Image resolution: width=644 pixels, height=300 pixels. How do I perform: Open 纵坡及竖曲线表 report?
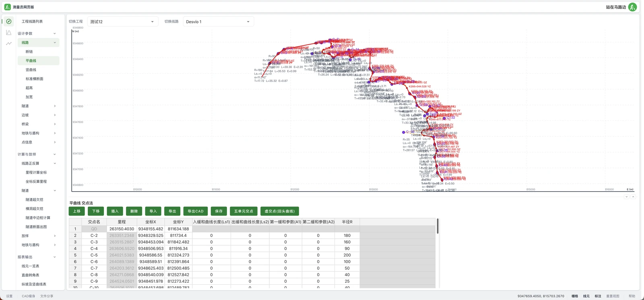pos(34,284)
